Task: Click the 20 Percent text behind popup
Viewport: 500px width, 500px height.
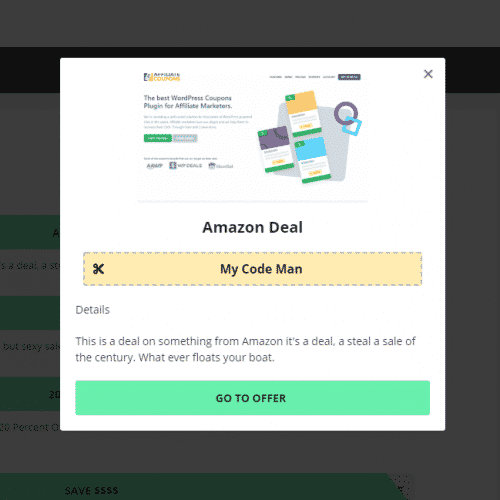Action: (29, 427)
